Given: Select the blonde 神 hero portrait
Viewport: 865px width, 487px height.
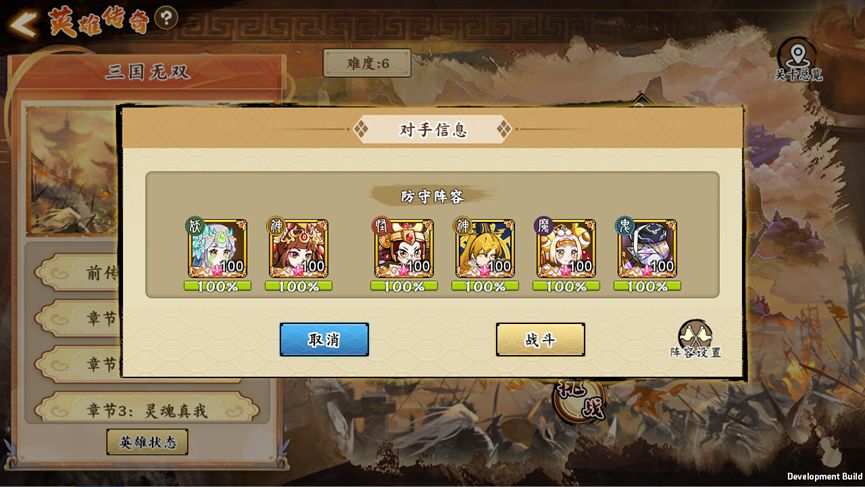Looking at the screenshot, I should point(485,248).
